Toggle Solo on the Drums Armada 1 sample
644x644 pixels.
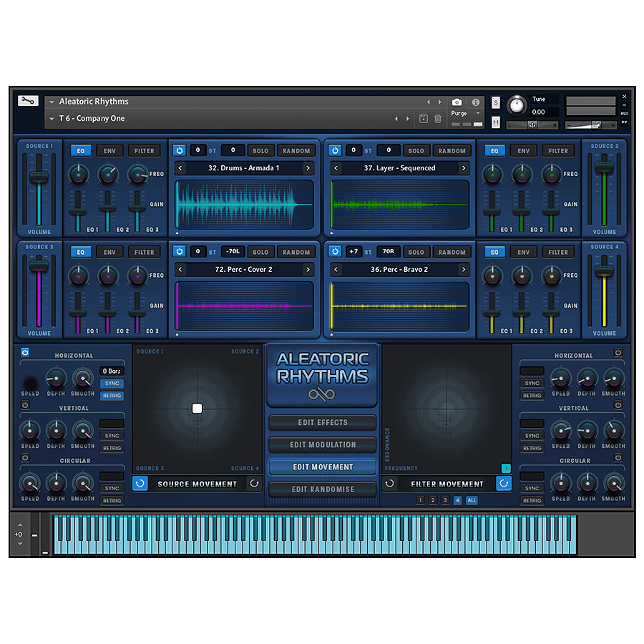[260, 150]
